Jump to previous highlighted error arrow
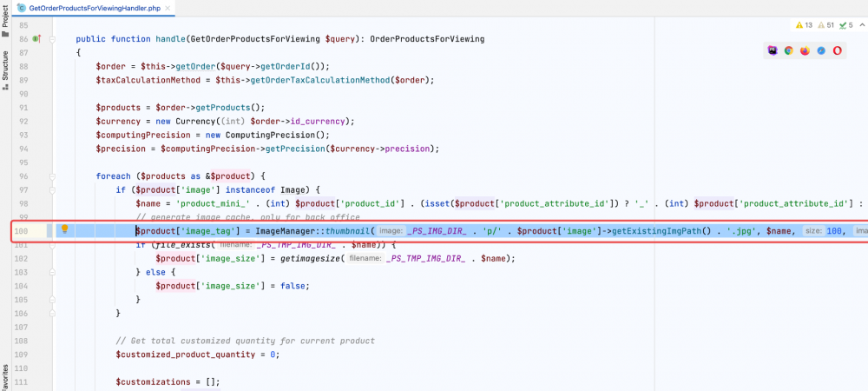The width and height of the screenshot is (868, 391). (x=863, y=25)
